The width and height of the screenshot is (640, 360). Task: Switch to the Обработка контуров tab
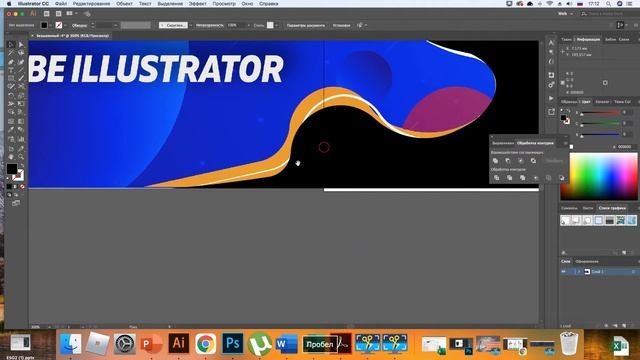(x=535, y=143)
